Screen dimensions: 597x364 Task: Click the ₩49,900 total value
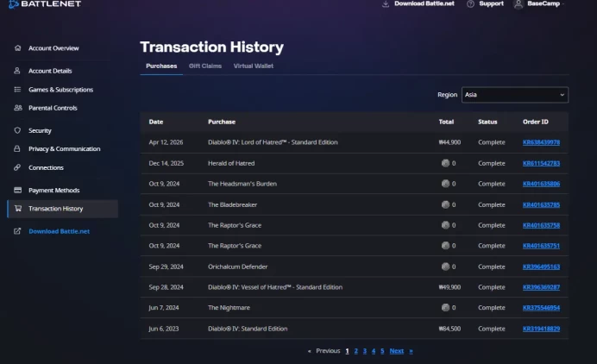tap(449, 287)
